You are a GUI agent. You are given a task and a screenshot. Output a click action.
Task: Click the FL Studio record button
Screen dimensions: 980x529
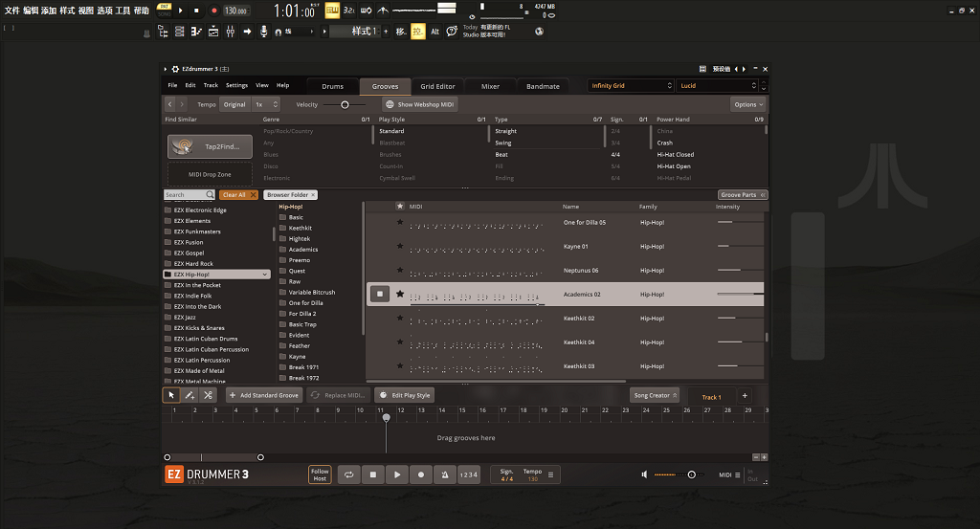213,11
